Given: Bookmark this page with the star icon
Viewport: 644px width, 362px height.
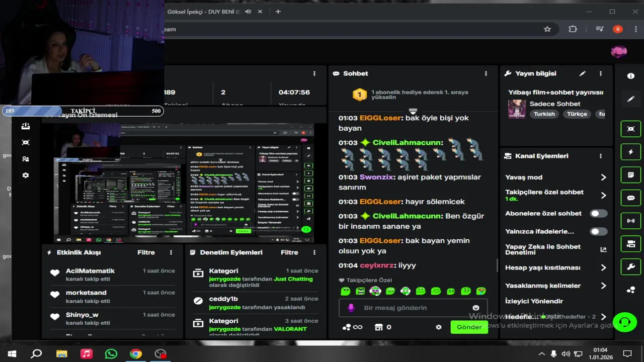Looking at the screenshot, I should 547,29.
